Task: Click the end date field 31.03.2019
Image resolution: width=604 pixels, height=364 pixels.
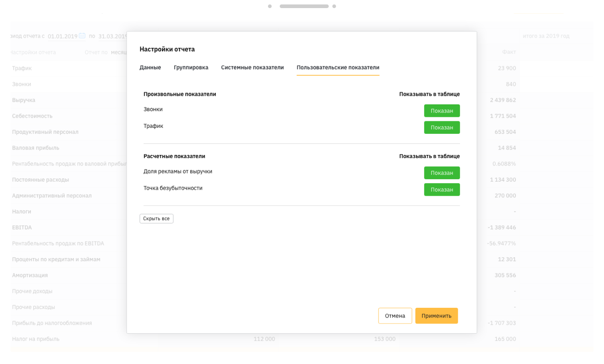Action: click(113, 36)
